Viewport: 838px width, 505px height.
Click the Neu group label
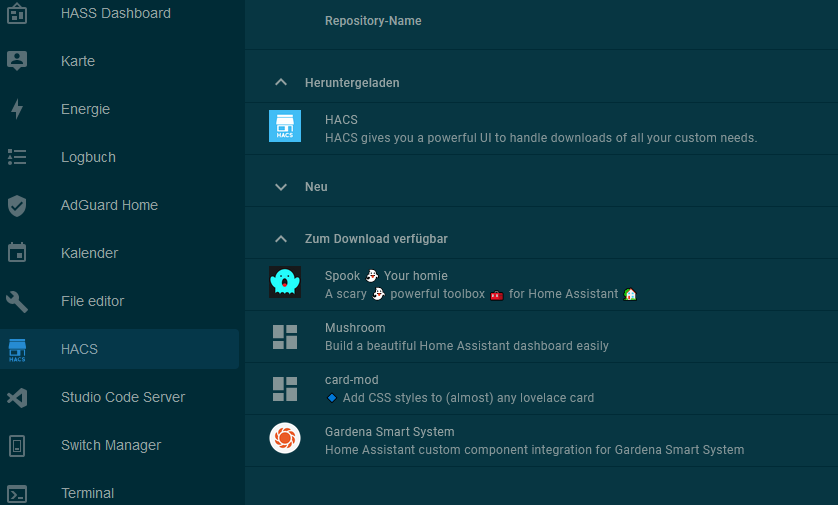316,187
